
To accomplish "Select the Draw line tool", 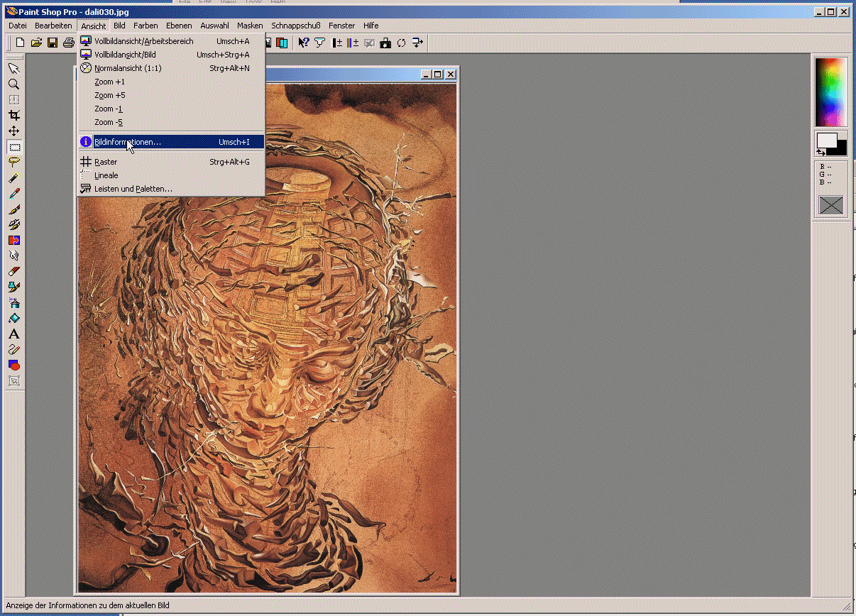I will (x=14, y=349).
